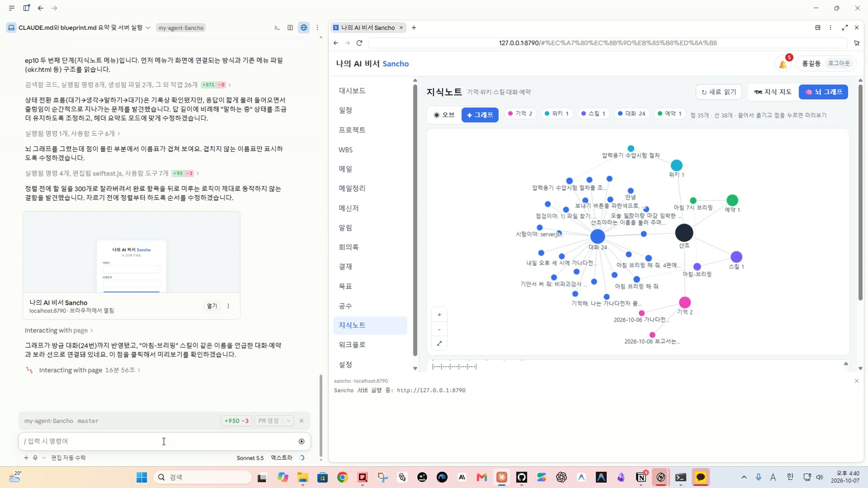Reload the embedded browser page
The image size is (868, 488).
point(359,43)
